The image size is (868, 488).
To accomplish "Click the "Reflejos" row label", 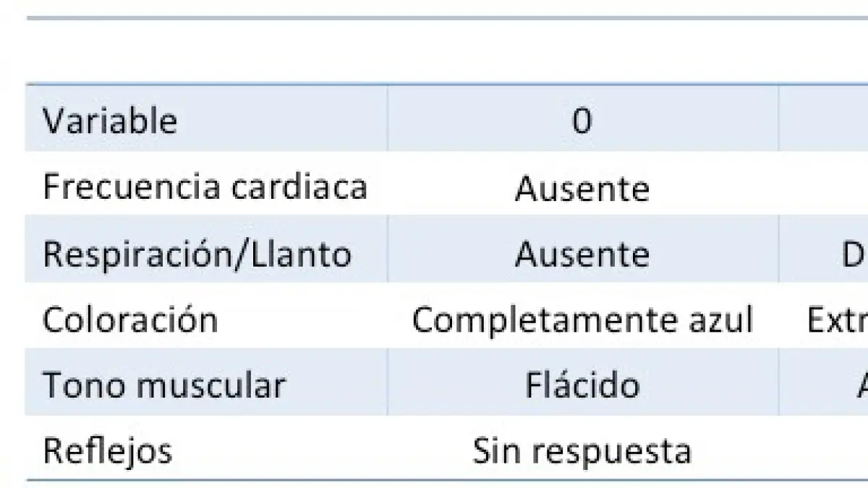I will [108, 451].
